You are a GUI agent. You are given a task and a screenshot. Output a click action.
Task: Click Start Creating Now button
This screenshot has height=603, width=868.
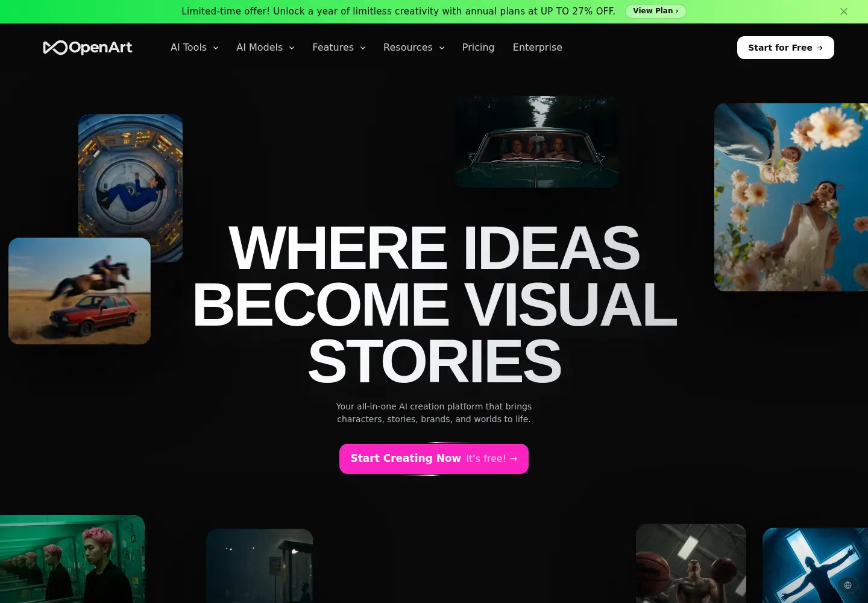click(x=434, y=459)
